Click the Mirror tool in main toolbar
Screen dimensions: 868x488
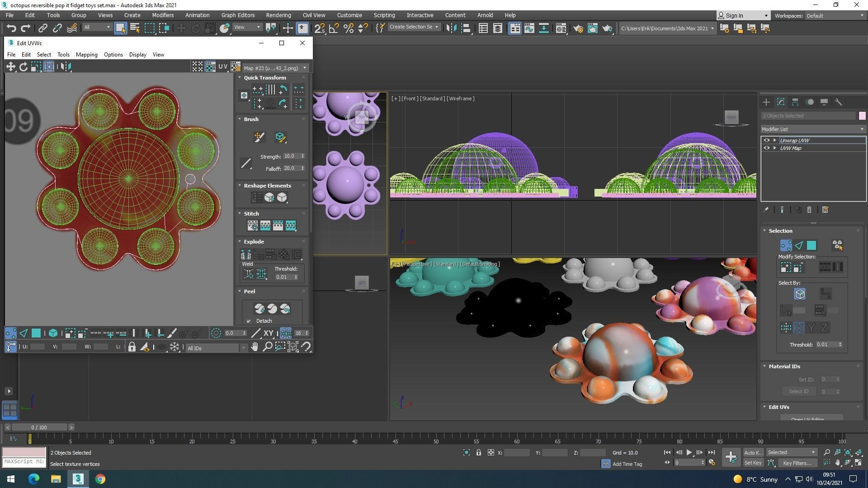click(451, 28)
